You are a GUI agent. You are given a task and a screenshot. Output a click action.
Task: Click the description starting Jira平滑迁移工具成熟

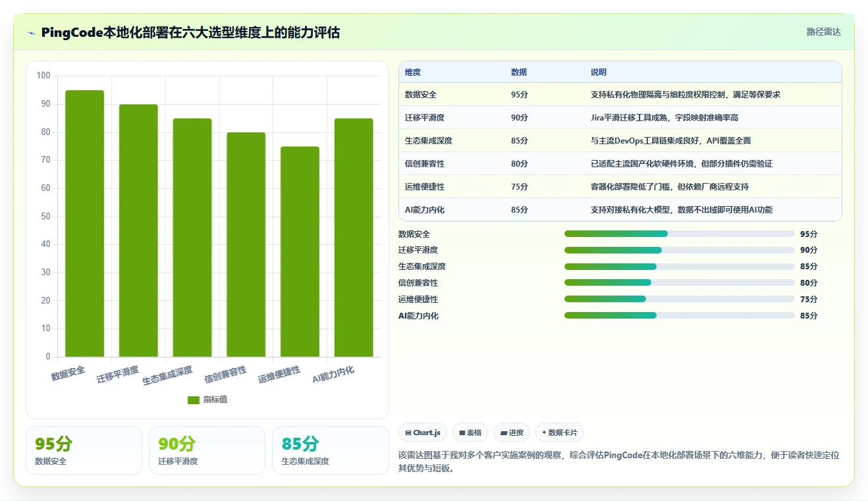[x=665, y=118]
